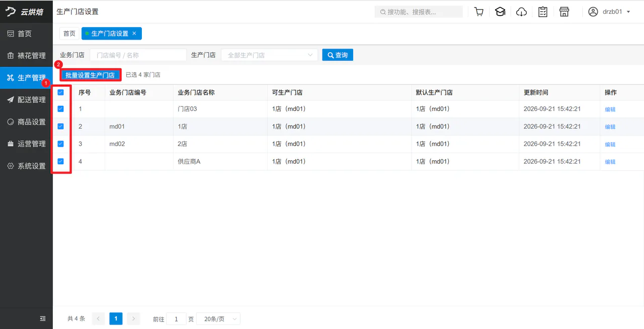This screenshot has height=329, width=644.
Task: Click the store shop icon in header
Action: 564,12
